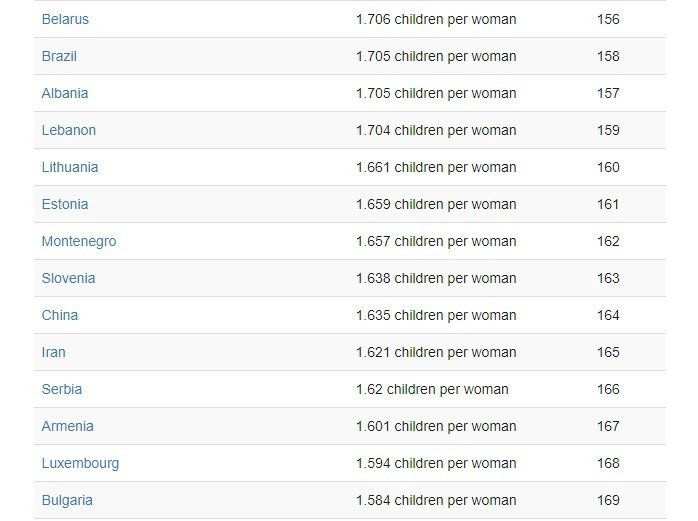This screenshot has width=698, height=521.
Task: Click rank number 165 in Iran row
Action: pos(608,352)
